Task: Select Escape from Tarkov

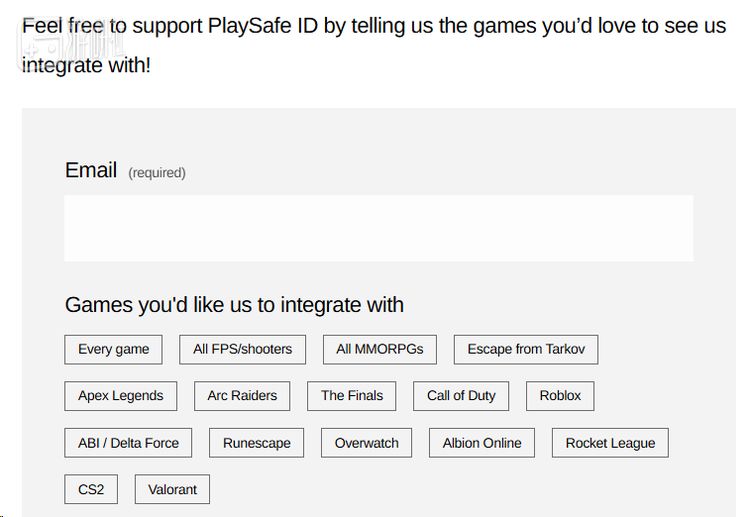Action: [x=526, y=349]
